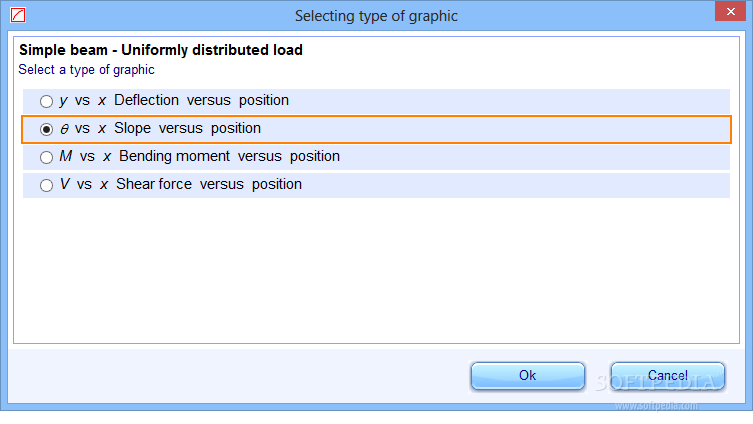
Task: Select the Deflection versus position radio button
Action: pyautogui.click(x=46, y=101)
